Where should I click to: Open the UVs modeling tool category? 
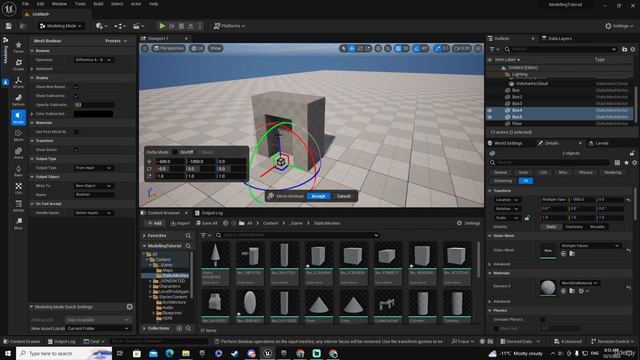coord(18,189)
